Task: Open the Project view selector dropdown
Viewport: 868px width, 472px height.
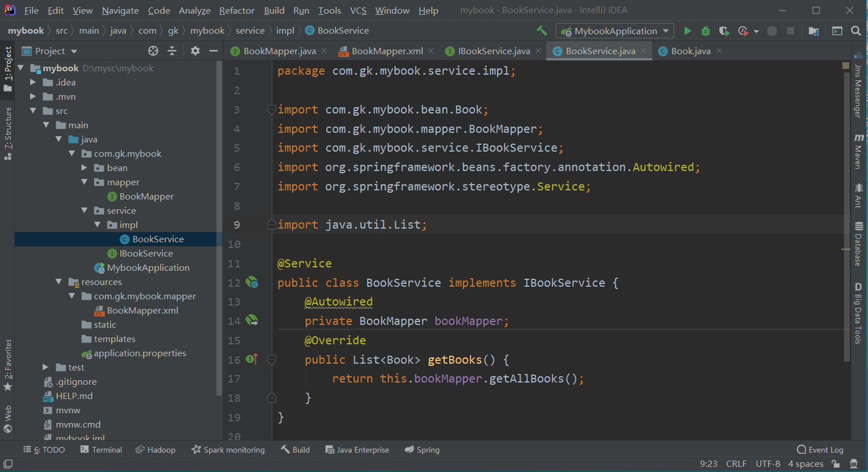Action: (50, 51)
